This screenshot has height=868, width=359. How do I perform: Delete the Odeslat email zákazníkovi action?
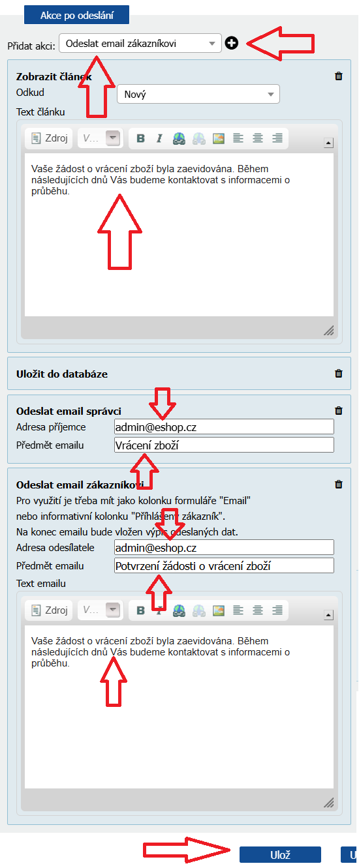tap(338, 485)
